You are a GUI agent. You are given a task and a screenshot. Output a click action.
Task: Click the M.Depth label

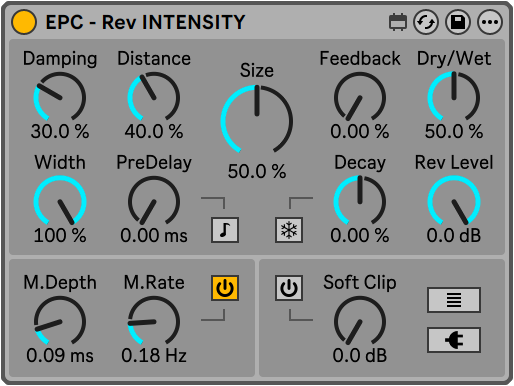pos(60,283)
